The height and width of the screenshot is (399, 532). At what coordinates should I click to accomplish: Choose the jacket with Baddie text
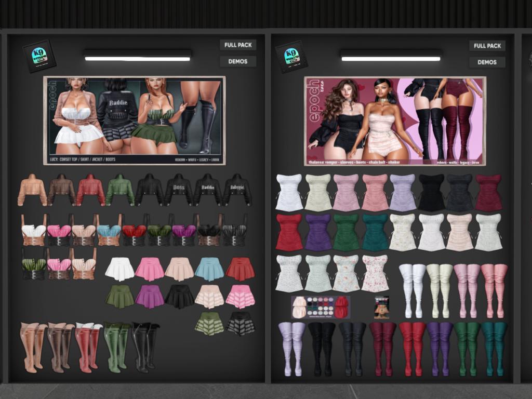click(208, 190)
